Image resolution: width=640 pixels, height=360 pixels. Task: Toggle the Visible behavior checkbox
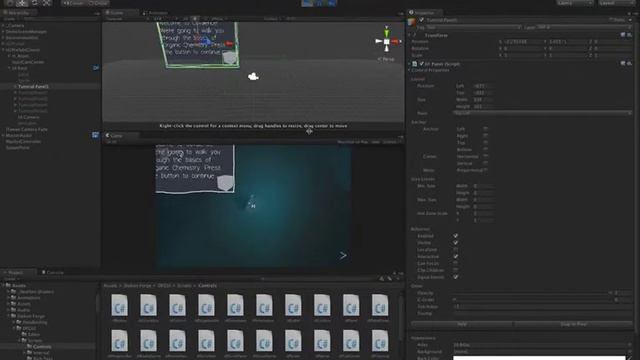(456, 243)
